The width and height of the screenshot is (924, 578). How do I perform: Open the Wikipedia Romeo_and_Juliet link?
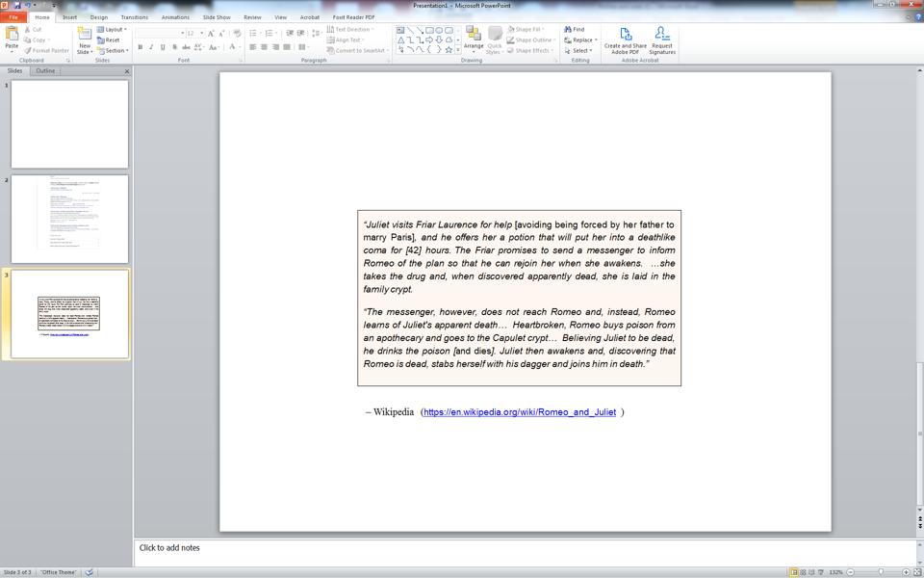[x=519, y=412]
